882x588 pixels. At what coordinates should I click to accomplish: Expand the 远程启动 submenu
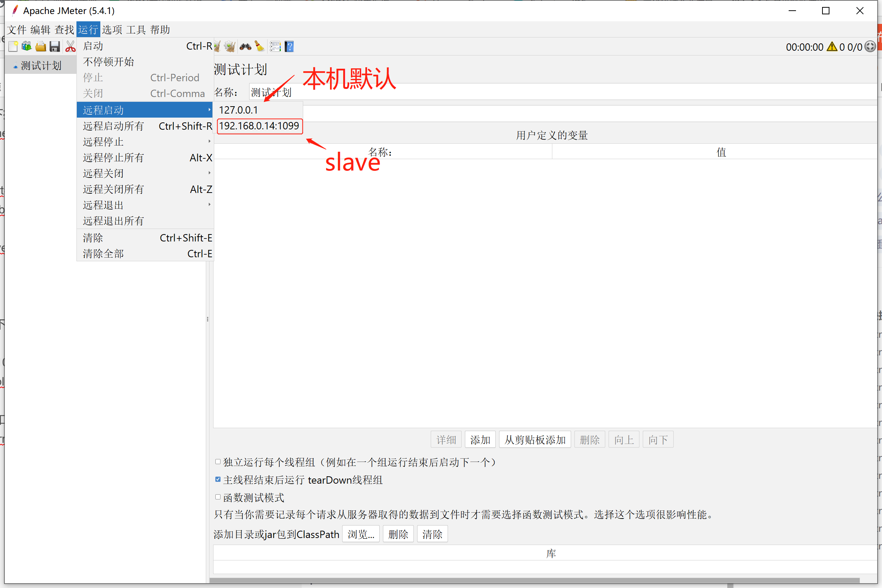pyautogui.click(x=145, y=110)
